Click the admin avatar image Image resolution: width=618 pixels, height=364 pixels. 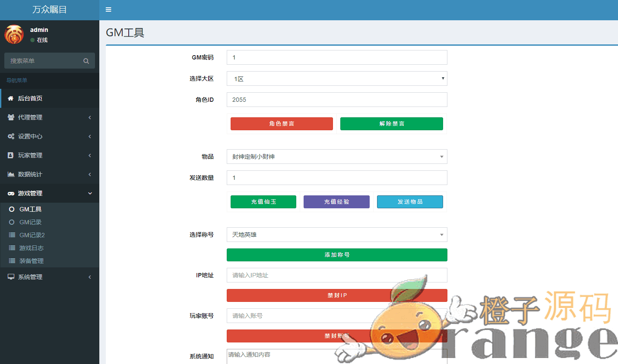point(14,35)
